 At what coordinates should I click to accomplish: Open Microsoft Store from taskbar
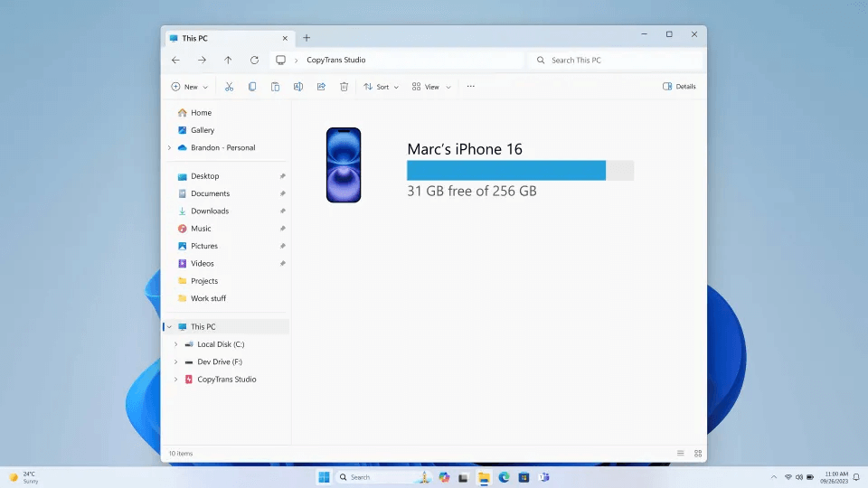[524, 477]
